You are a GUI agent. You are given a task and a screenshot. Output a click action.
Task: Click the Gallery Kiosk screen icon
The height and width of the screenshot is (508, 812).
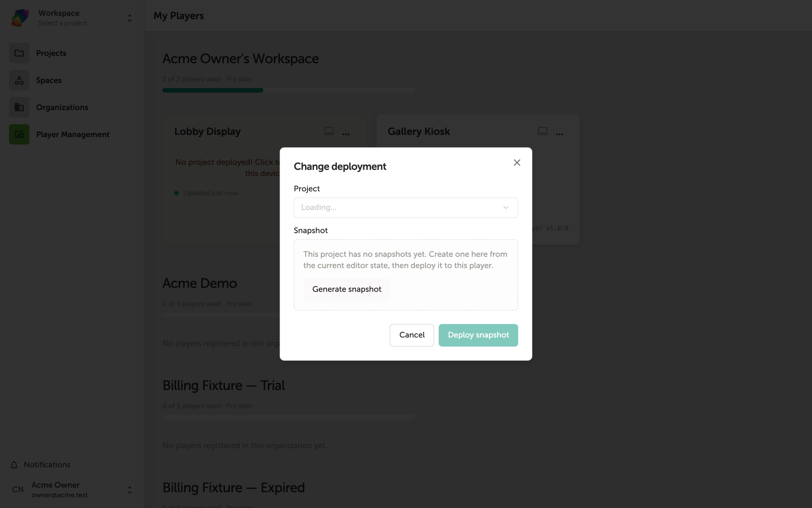click(x=542, y=131)
